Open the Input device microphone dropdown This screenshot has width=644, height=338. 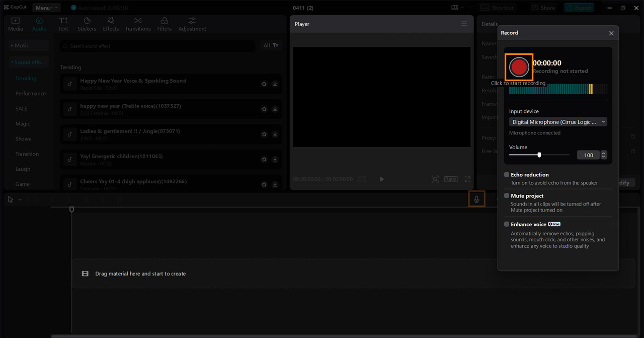558,122
